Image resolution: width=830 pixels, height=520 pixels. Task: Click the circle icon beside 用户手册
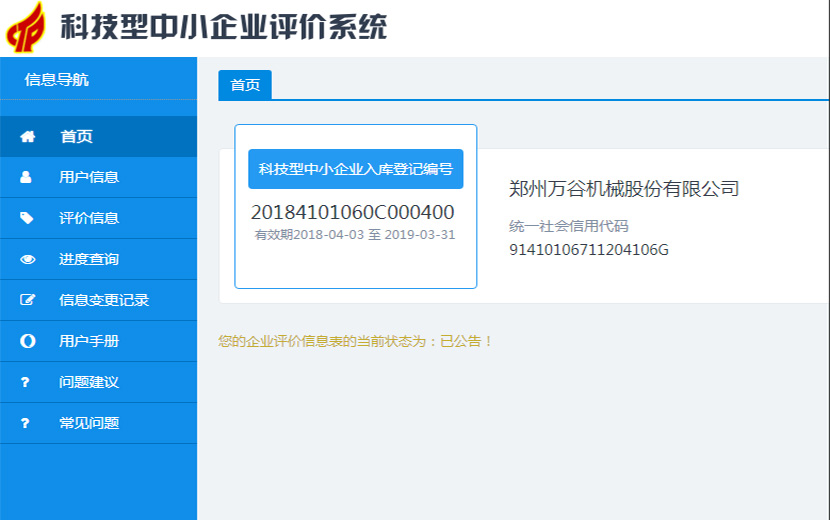tap(27, 341)
